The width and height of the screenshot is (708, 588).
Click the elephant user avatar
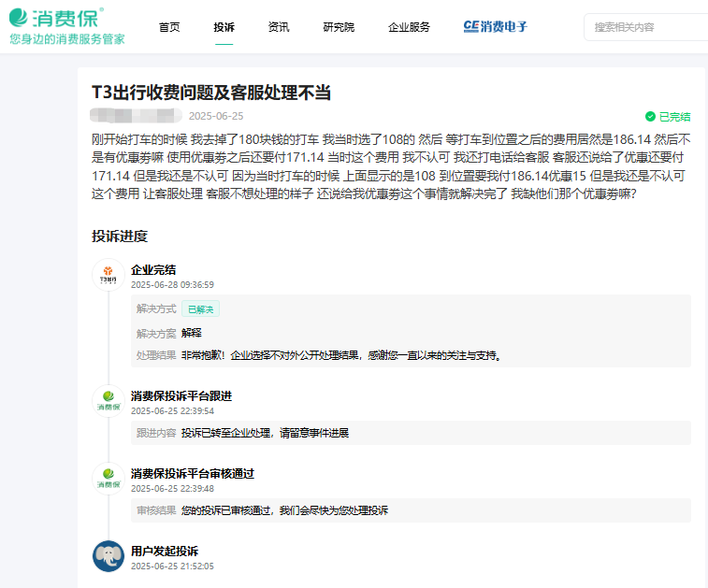click(108, 556)
